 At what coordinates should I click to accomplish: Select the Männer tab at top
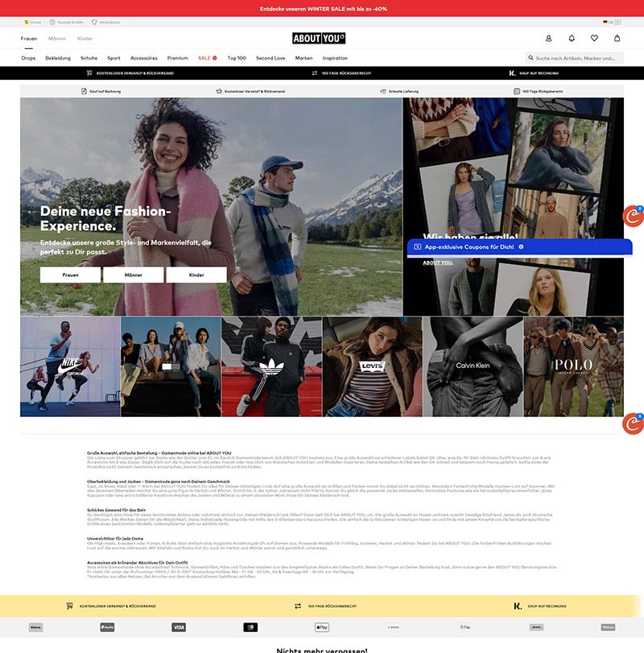click(57, 39)
